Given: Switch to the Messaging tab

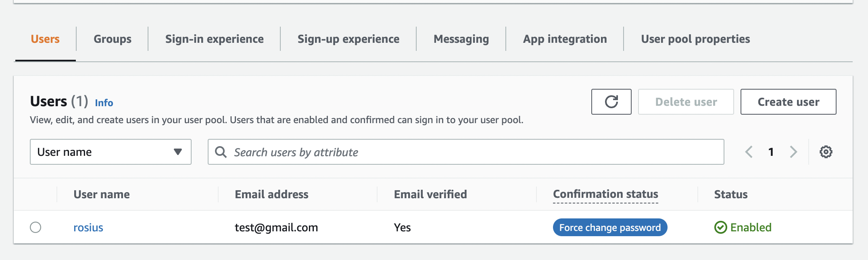Looking at the screenshot, I should click(461, 39).
